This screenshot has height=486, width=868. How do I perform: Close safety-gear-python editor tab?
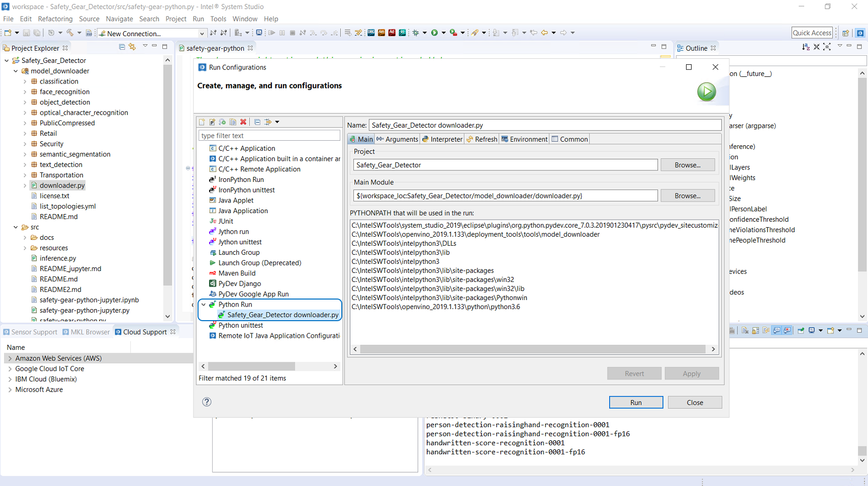(250, 48)
